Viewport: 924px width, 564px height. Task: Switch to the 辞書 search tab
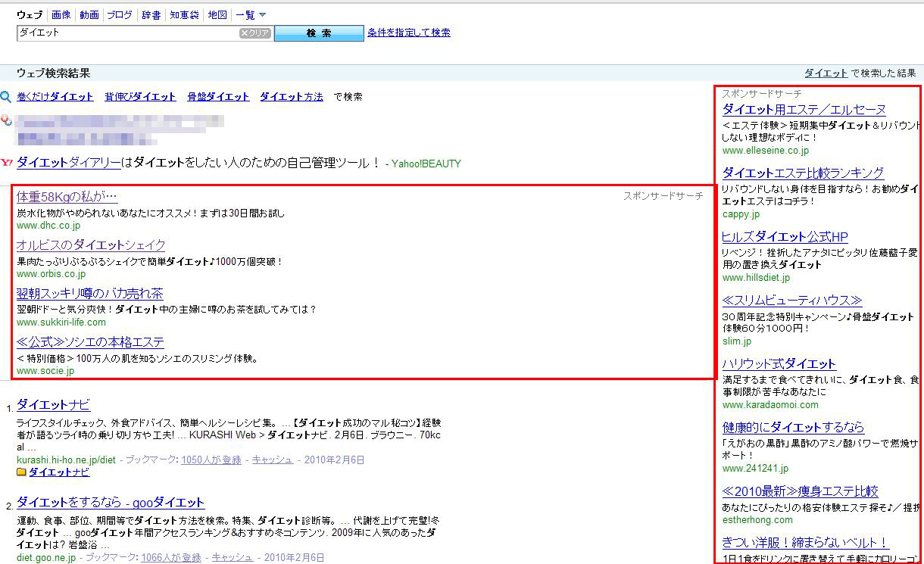tap(151, 14)
